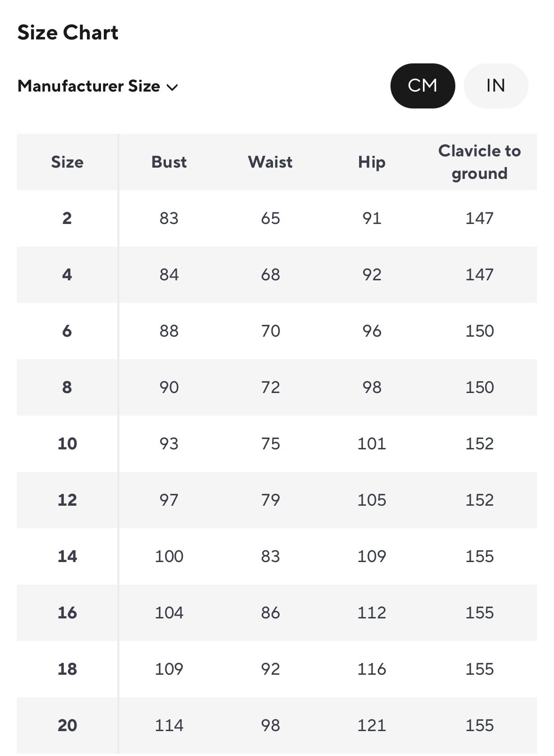
Task: Click the Bust column header
Action: [169, 162]
